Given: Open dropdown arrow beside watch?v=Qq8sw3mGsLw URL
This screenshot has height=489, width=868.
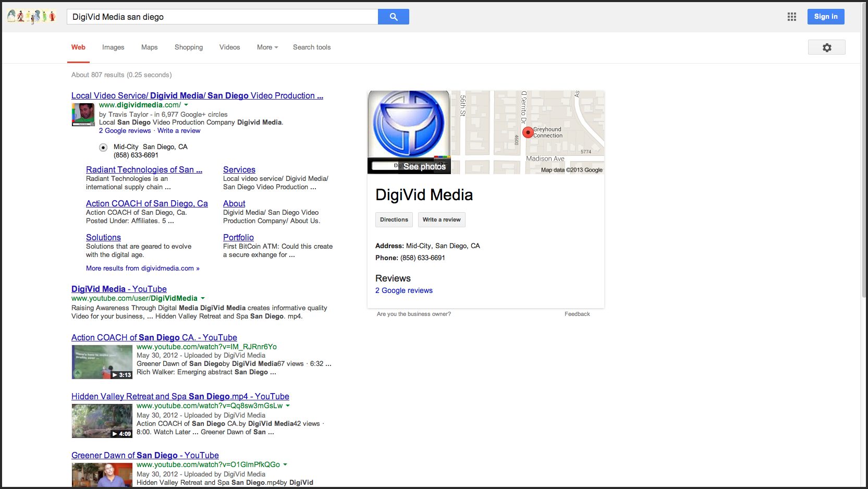Looking at the screenshot, I should coord(288,406).
